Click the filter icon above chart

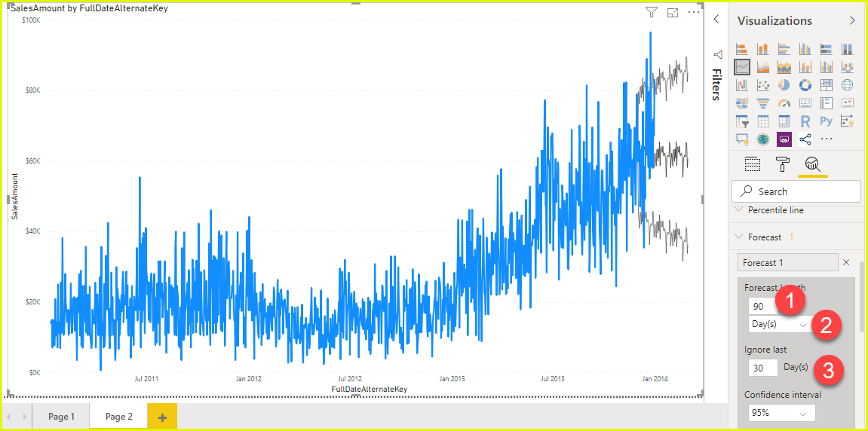pos(651,12)
